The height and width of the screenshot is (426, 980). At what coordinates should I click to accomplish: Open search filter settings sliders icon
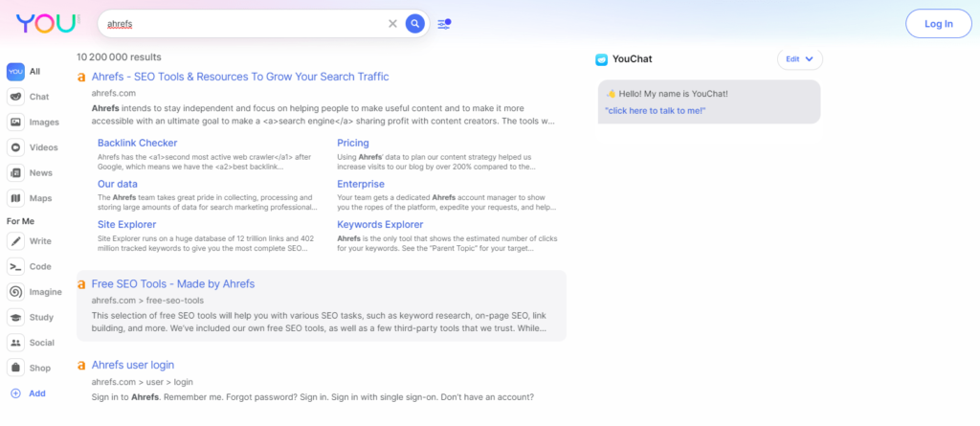444,24
